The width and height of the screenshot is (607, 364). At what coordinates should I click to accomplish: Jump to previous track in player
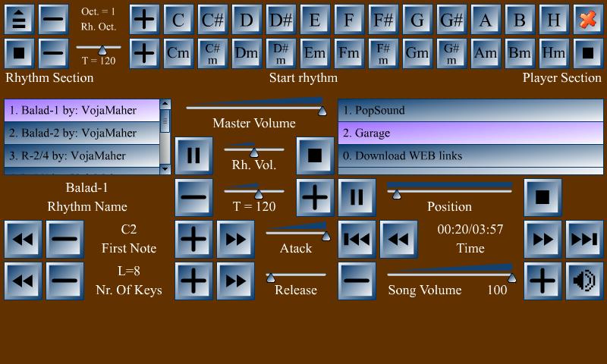click(357, 239)
